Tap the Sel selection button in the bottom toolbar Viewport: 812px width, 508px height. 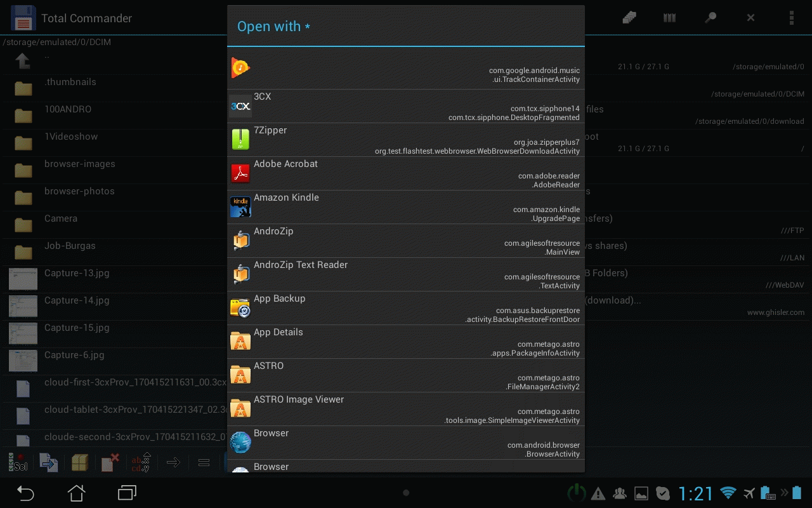click(x=18, y=462)
